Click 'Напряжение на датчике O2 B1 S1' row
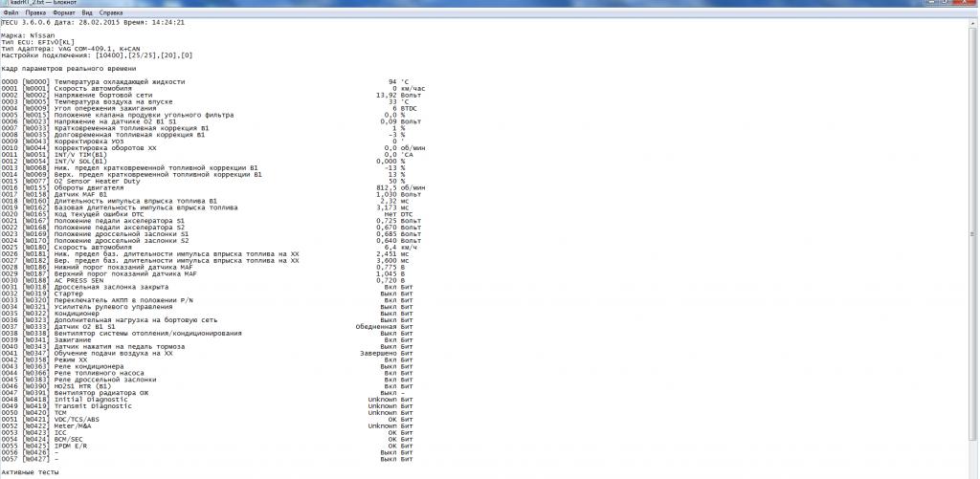980x479 pixels. (213, 121)
